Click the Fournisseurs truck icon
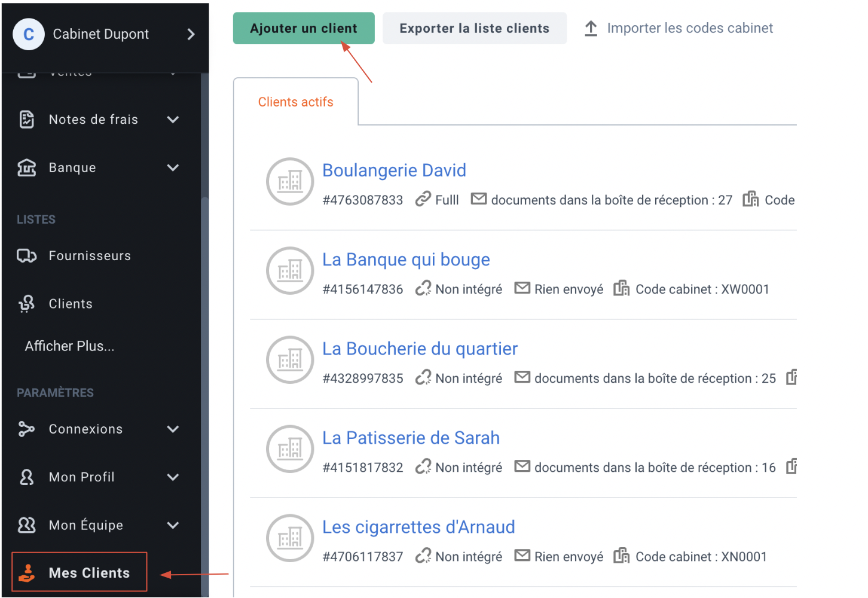Image resolution: width=868 pixels, height=598 pixels. pos(27,256)
